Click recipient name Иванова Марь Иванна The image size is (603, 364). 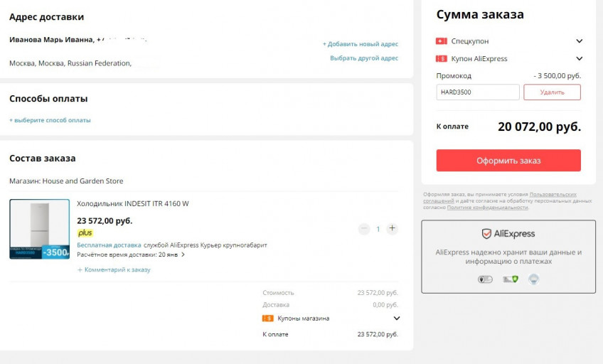coord(51,40)
